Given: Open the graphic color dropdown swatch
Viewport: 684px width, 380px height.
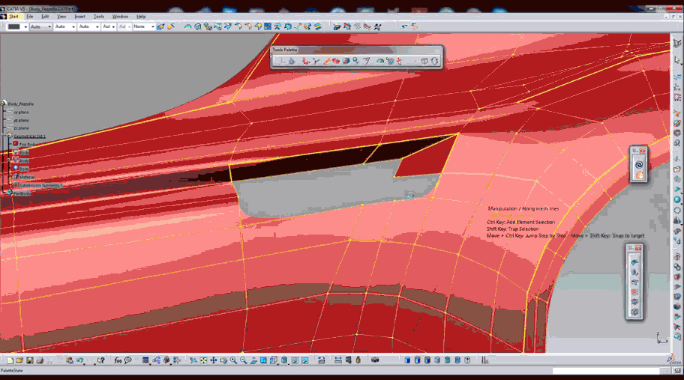Looking at the screenshot, I should point(17,27).
